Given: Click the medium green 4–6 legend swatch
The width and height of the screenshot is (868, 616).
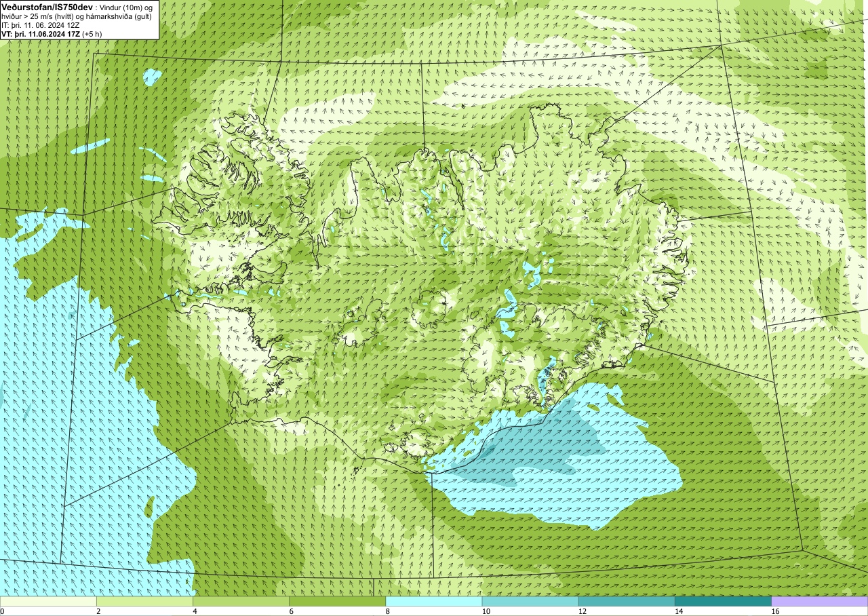Looking at the screenshot, I should (241, 601).
